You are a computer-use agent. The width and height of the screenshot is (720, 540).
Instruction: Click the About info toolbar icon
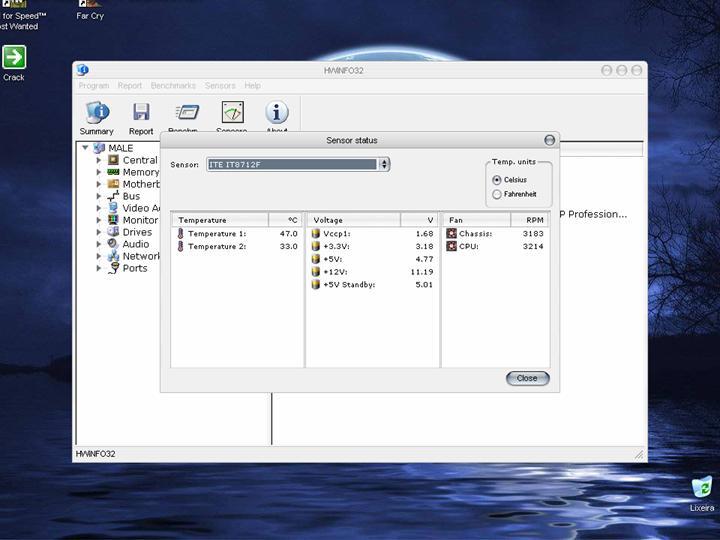277,112
